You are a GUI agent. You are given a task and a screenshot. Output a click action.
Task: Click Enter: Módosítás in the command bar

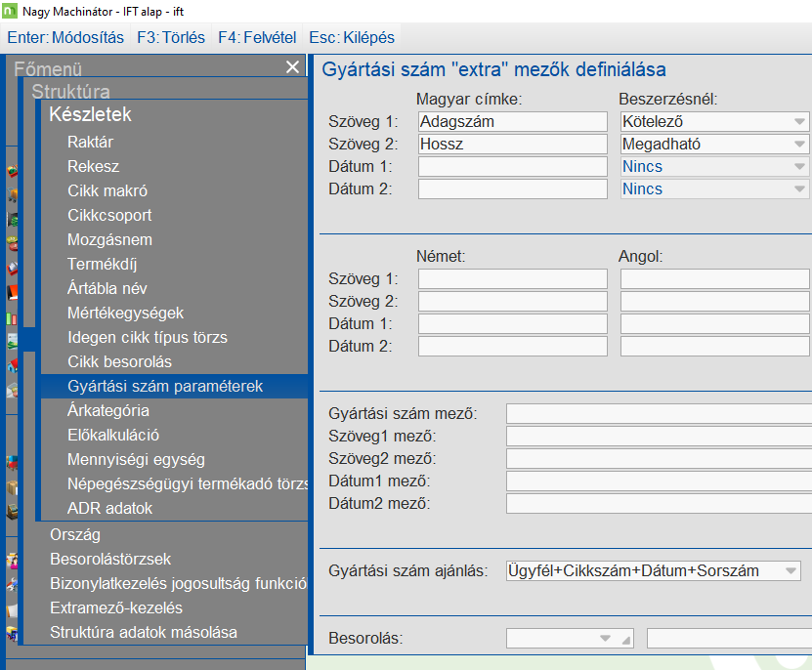pos(65,37)
